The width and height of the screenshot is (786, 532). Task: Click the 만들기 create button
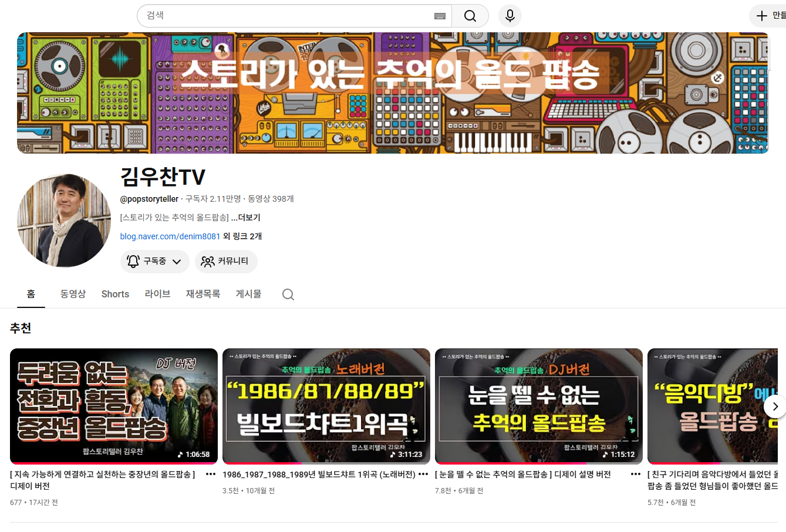[x=769, y=16]
